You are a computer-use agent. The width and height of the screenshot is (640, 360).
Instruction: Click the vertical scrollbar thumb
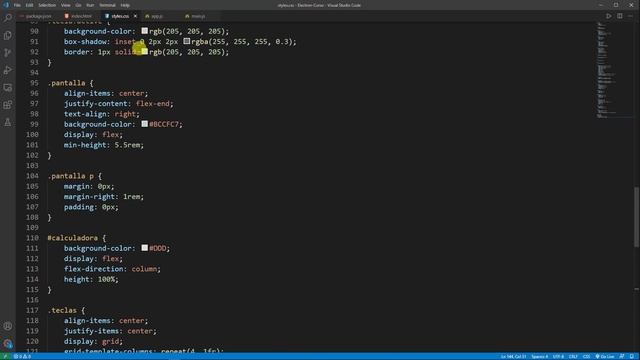(637, 217)
